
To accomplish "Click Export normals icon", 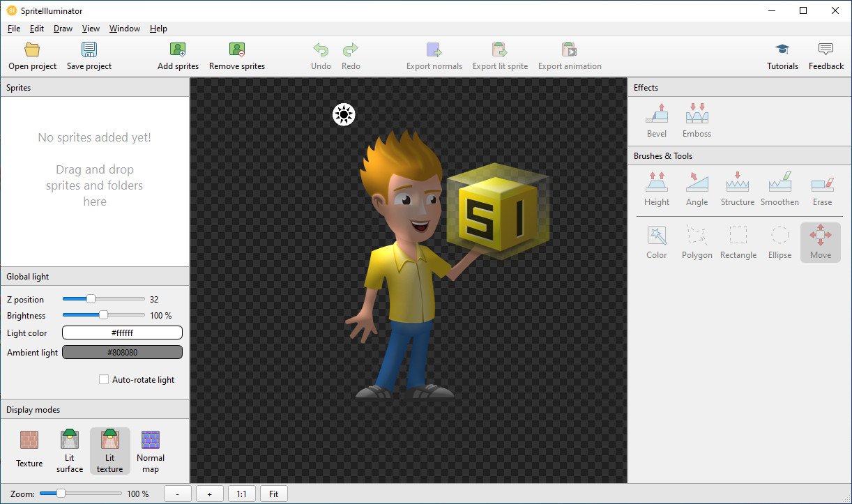I will click(434, 50).
